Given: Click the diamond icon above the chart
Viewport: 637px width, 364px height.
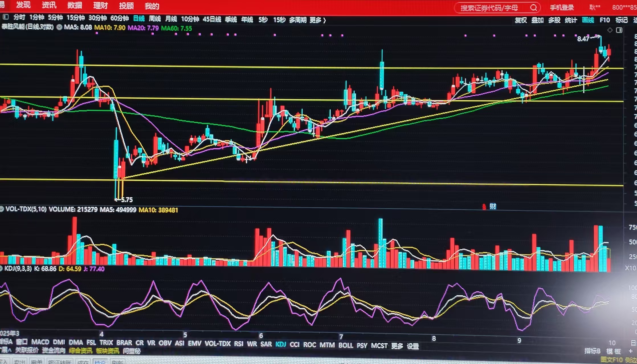Looking at the screenshot, I should [x=610, y=30].
